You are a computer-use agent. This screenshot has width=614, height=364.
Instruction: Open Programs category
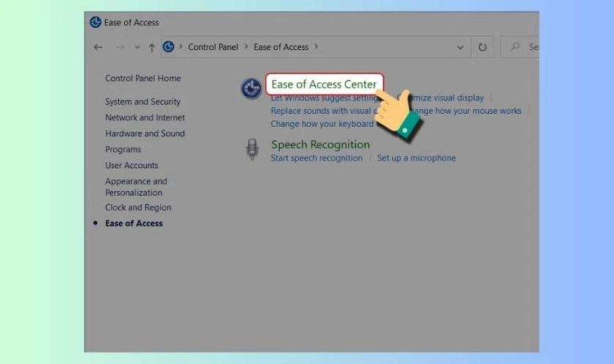[123, 150]
